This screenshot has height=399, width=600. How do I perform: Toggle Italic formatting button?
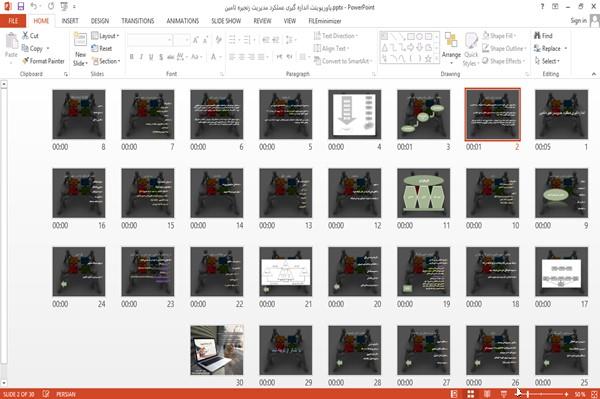click(x=141, y=57)
